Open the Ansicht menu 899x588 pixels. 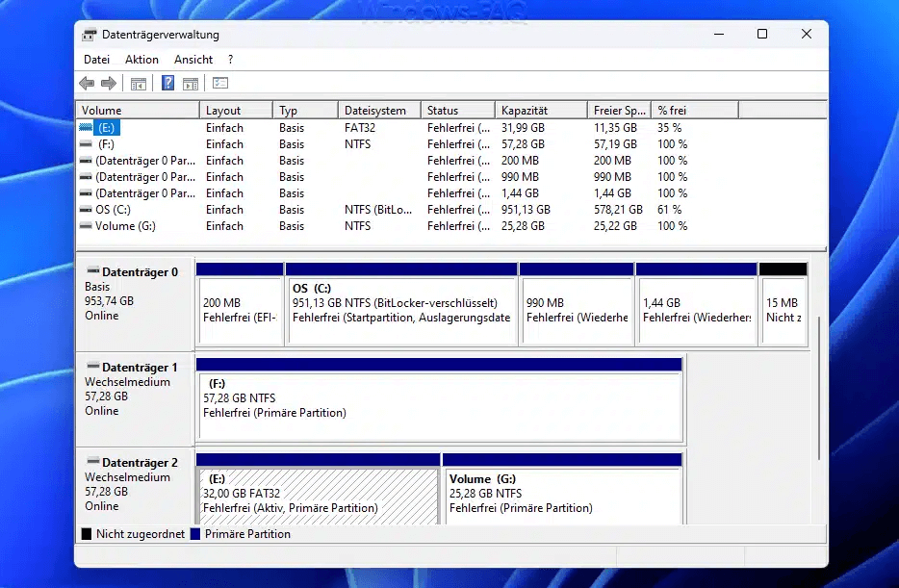click(193, 60)
